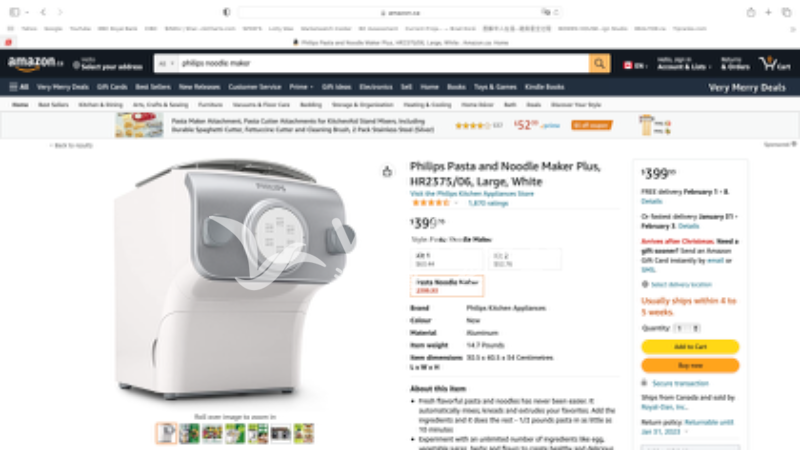Viewport: 800px width, 450px height.
Task: Click the search field containing philips noodle maker
Action: pyautogui.click(x=384, y=63)
